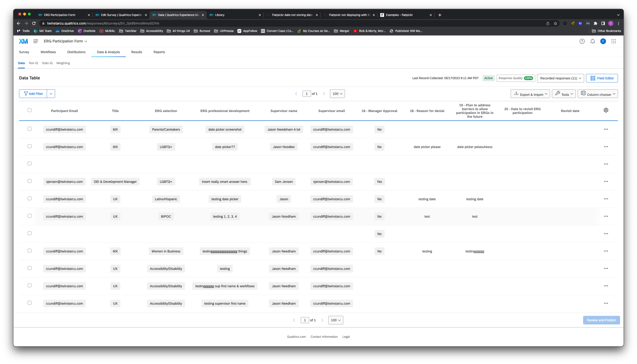Go to previous page arrow above table
Viewport: 637px width, 364px height.
[x=296, y=94]
